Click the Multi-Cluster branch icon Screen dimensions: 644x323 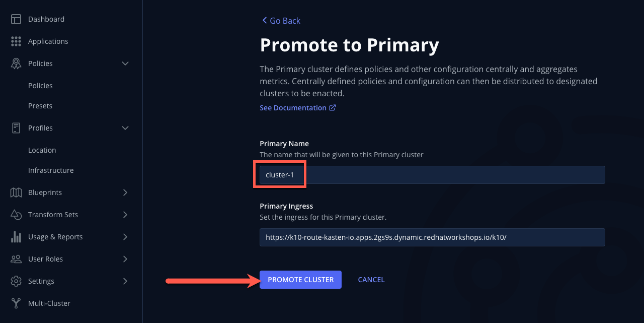click(16, 303)
